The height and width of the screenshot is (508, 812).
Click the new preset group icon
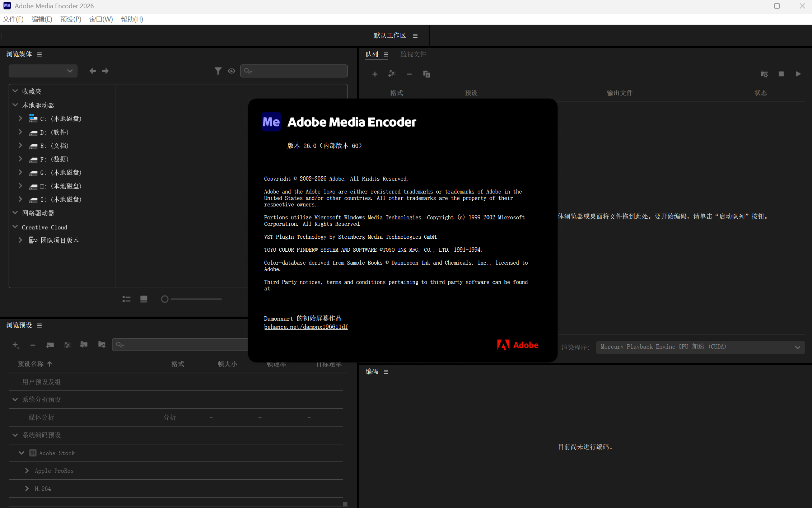click(x=50, y=345)
